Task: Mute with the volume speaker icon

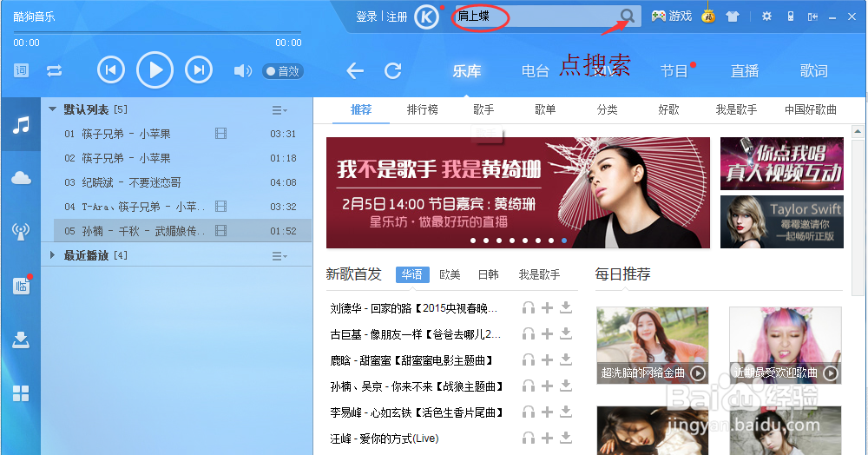Action: click(242, 71)
